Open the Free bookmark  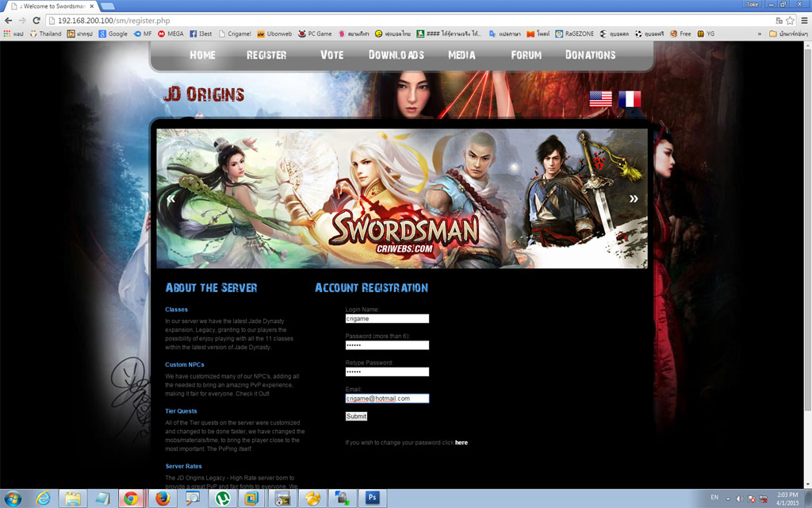click(680, 33)
